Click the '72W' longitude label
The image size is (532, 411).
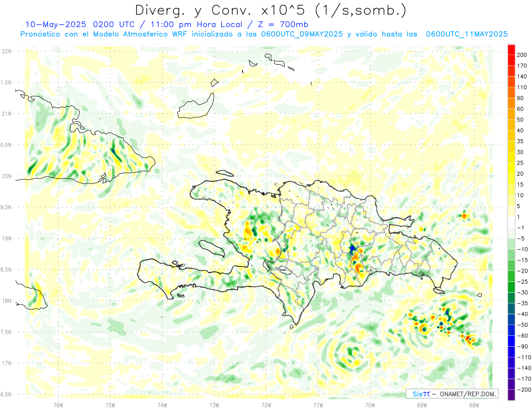tap(266, 404)
